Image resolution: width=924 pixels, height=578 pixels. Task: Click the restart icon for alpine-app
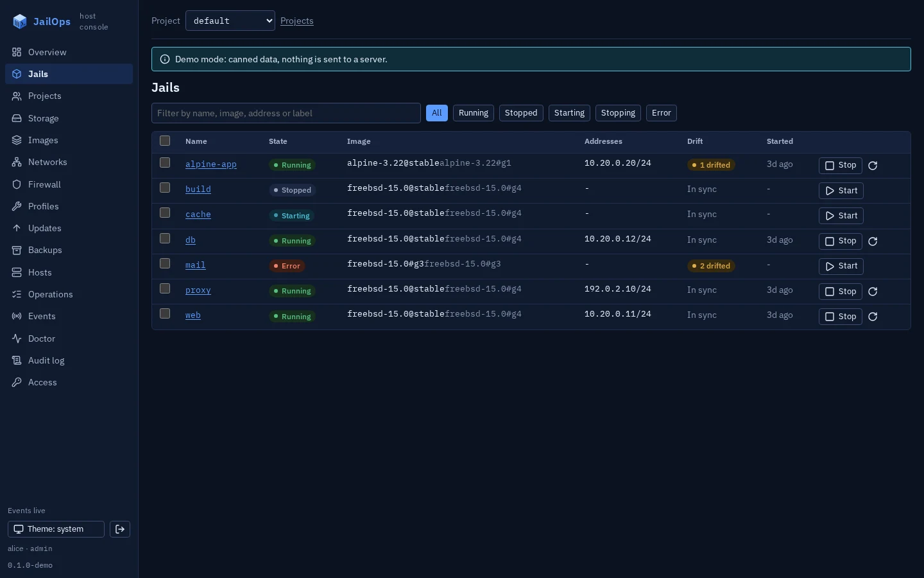click(873, 166)
